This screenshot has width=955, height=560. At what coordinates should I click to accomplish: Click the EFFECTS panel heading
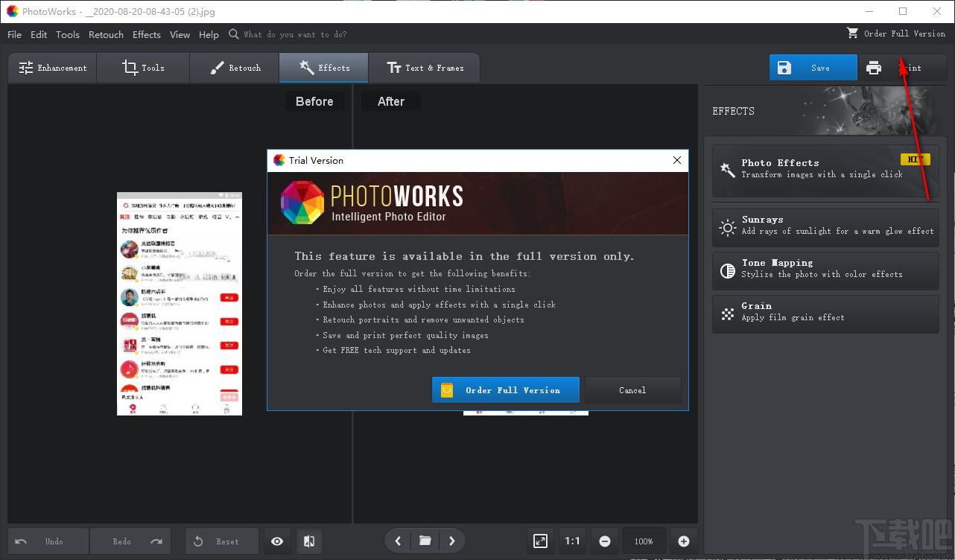tap(734, 111)
